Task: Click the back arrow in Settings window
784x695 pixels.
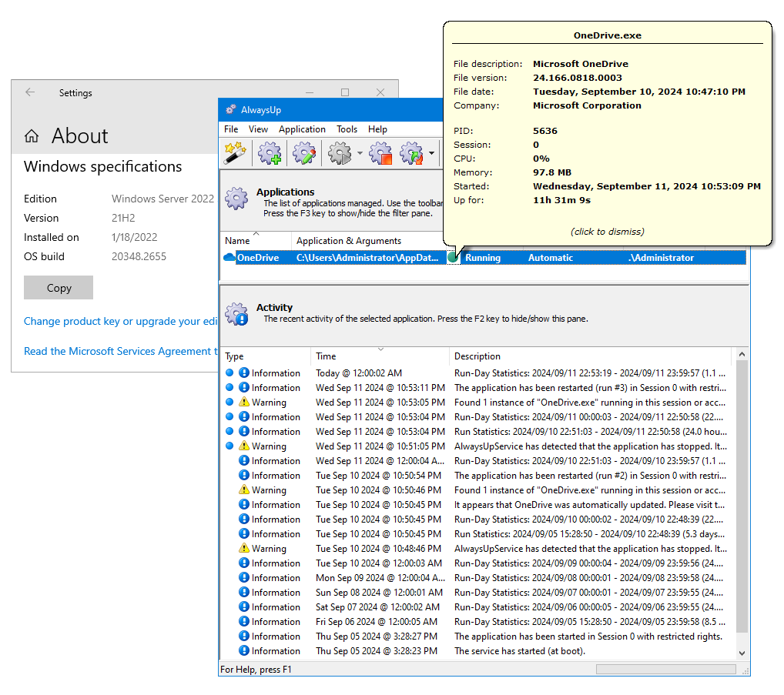Action: [x=30, y=92]
